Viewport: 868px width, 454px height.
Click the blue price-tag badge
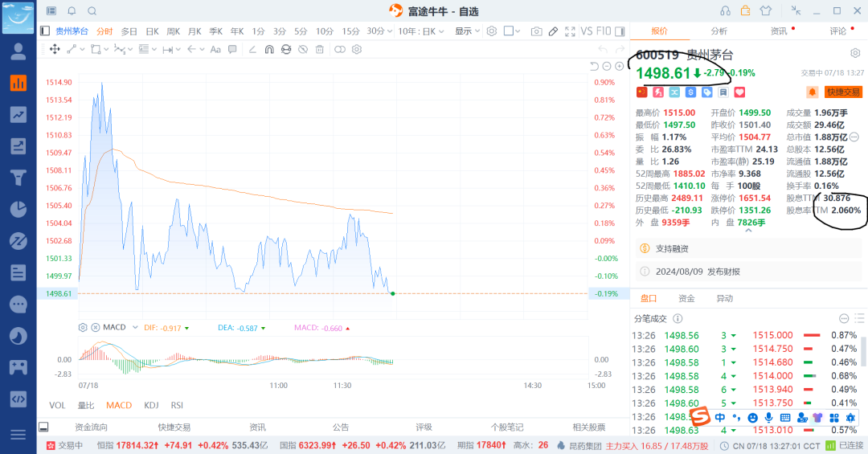[x=707, y=92]
